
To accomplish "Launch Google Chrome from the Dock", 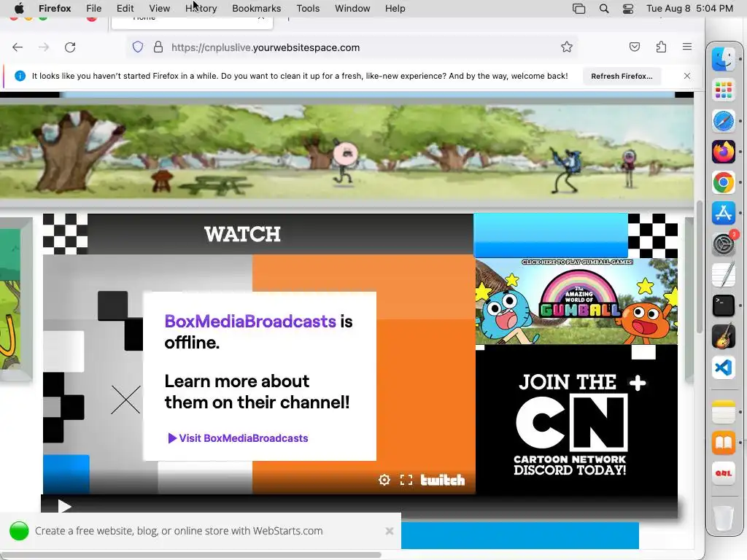I will (x=723, y=182).
